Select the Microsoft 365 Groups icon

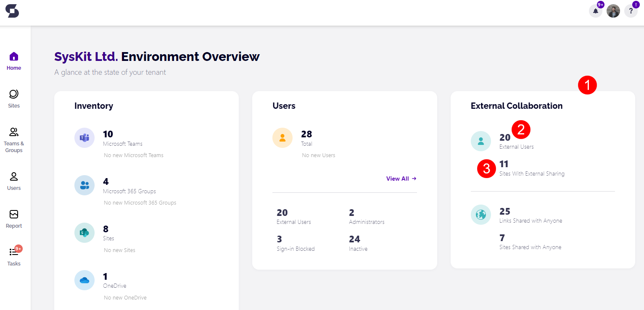84,185
